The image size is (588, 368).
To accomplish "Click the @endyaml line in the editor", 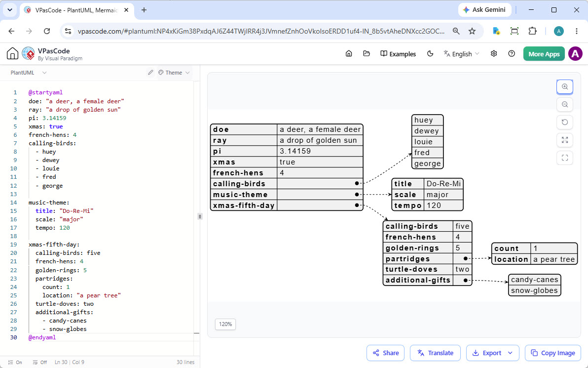I will coord(42,337).
